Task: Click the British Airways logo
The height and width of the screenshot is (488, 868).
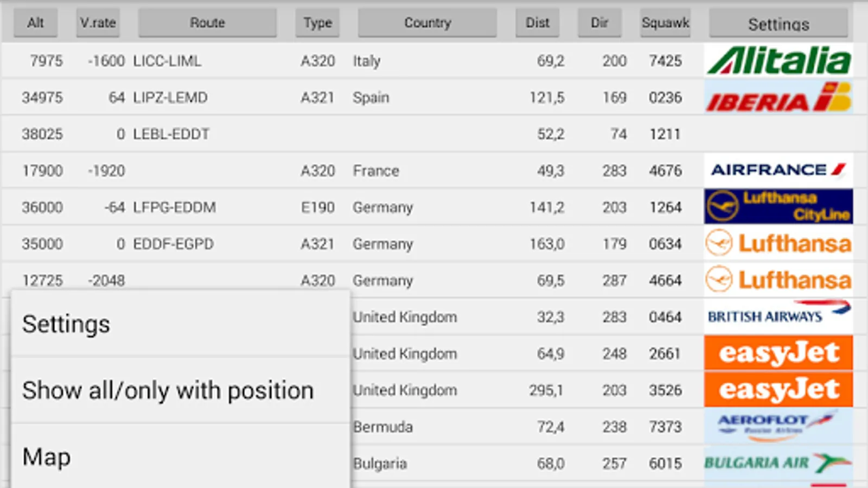Action: click(x=778, y=316)
